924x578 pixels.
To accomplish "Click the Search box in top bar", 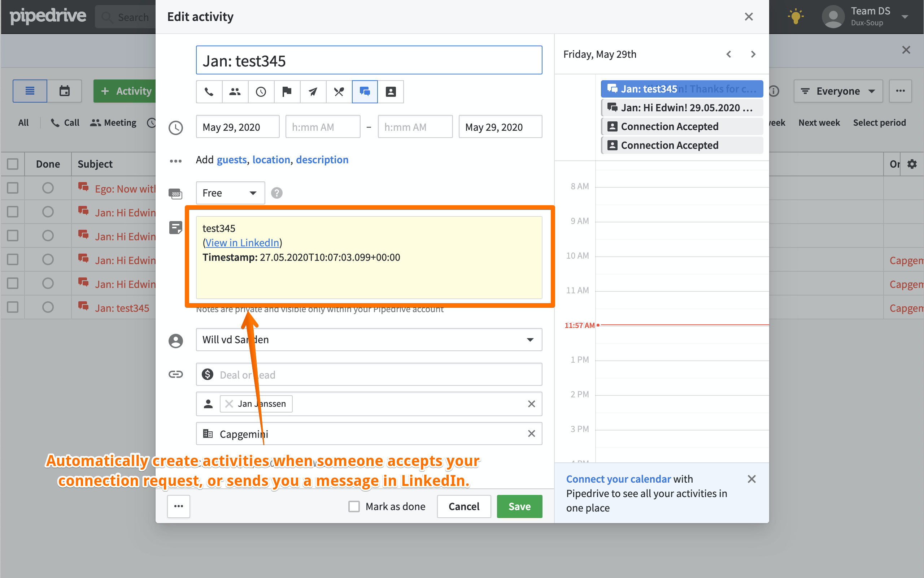I will click(x=125, y=17).
